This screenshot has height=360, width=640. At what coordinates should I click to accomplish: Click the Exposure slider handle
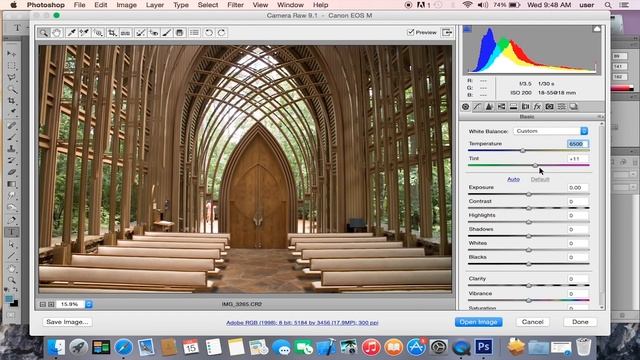click(x=529, y=194)
